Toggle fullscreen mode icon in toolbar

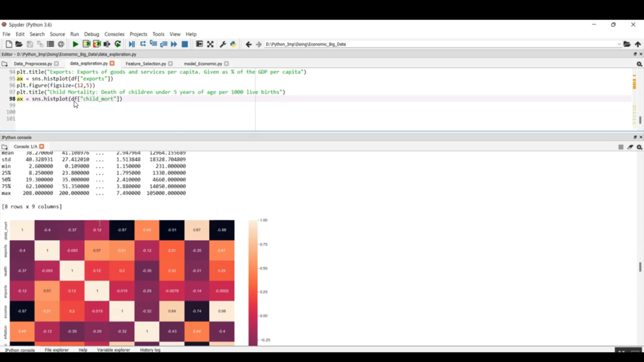pos(210,44)
